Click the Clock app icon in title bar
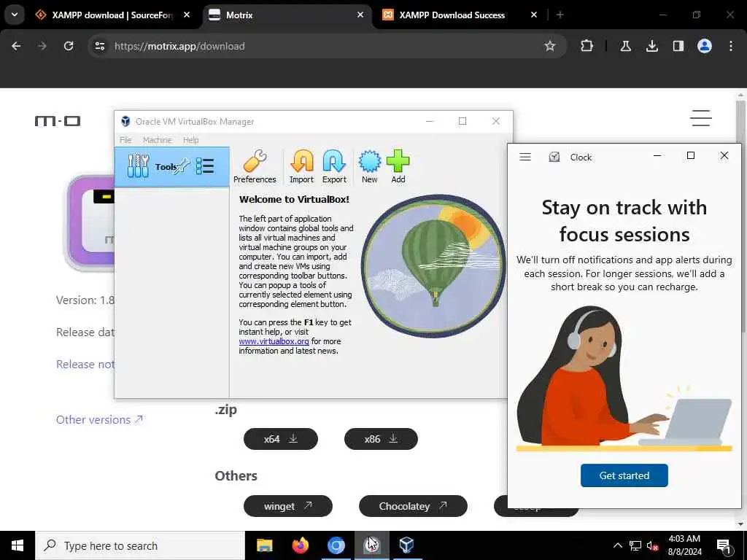The image size is (747, 560). click(x=554, y=157)
